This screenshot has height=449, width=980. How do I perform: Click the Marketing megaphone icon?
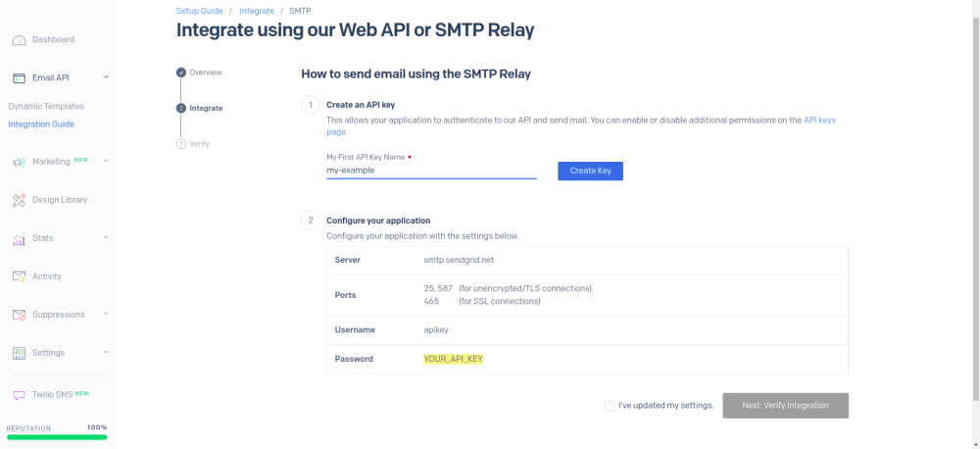coord(19,162)
